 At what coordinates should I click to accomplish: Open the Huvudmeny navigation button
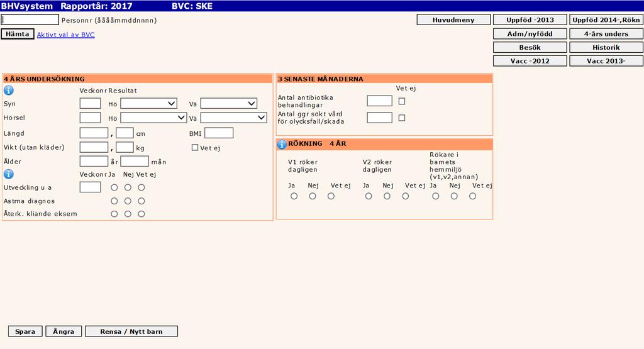pyautogui.click(x=453, y=19)
